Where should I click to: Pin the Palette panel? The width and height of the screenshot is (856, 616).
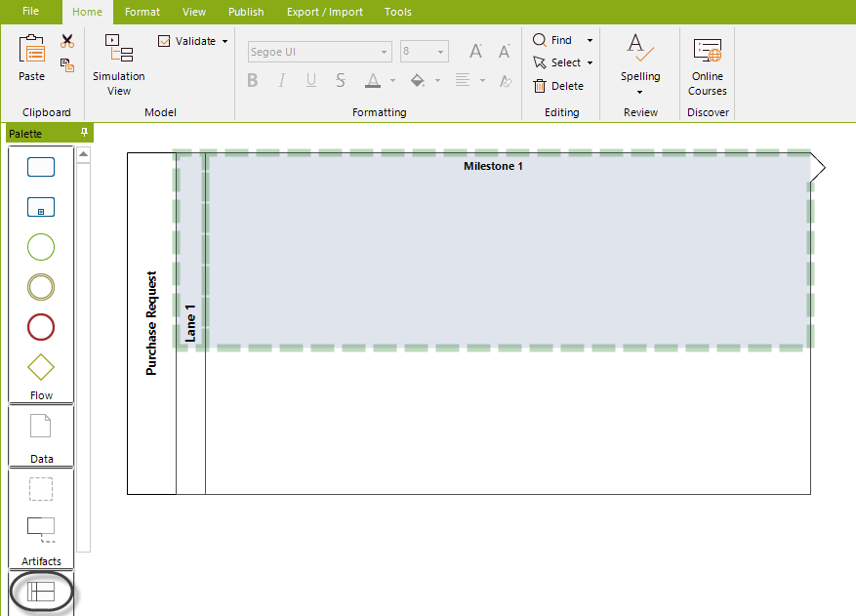[84, 132]
